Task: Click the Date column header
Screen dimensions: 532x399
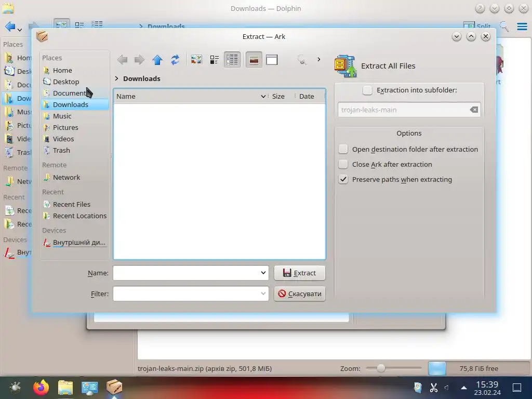Action: (x=307, y=96)
